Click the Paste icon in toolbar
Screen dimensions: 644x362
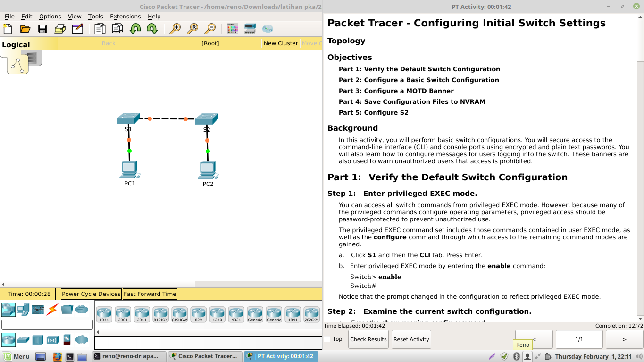coord(117,29)
